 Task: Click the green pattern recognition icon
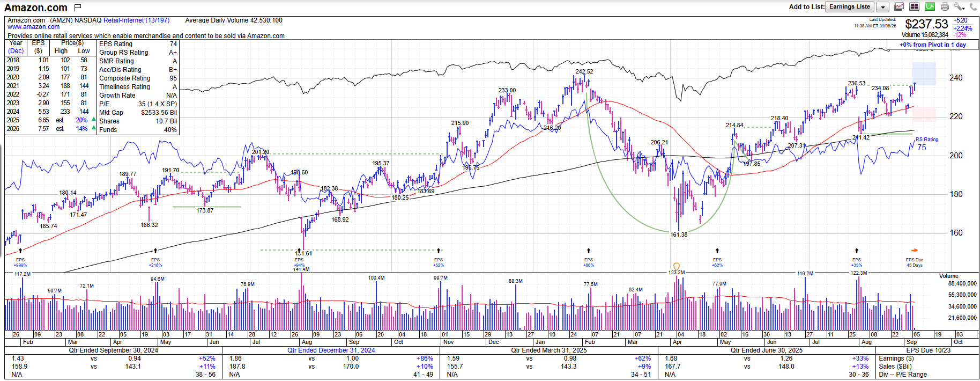coord(930,7)
